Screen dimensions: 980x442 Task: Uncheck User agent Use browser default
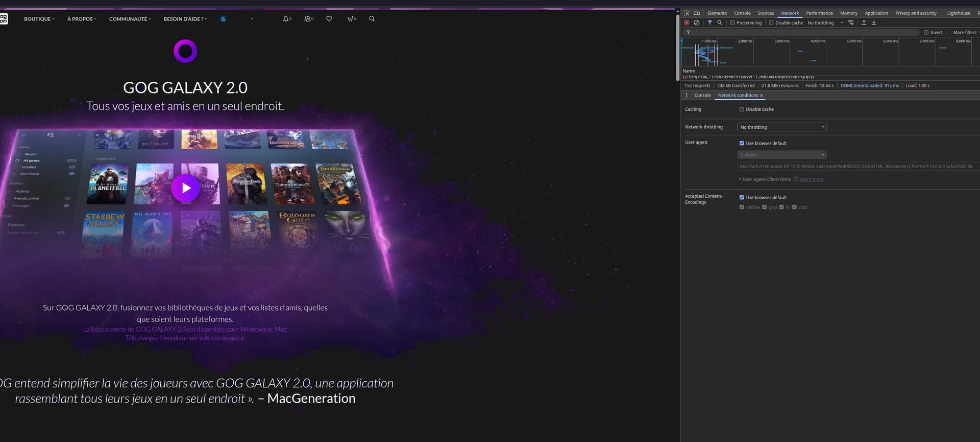[742, 144]
